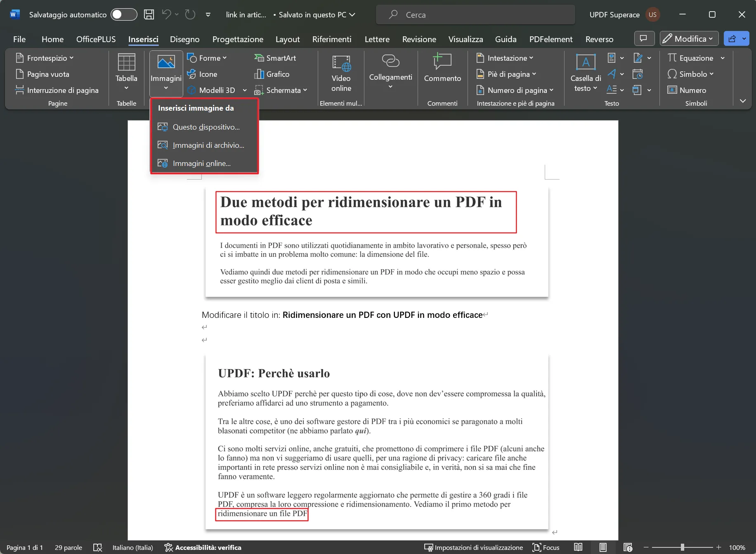Switch to the Revisione tab

(x=419, y=39)
